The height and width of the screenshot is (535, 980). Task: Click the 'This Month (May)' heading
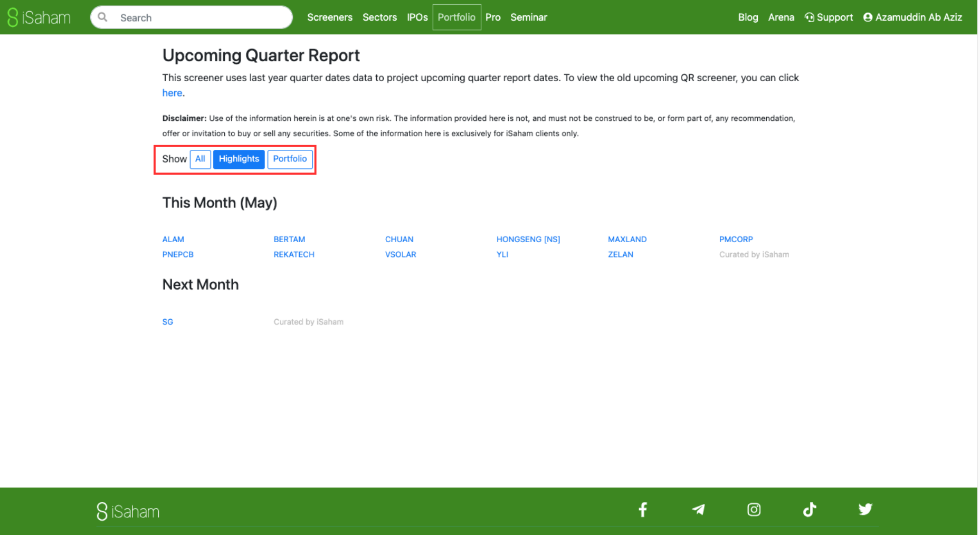point(220,203)
